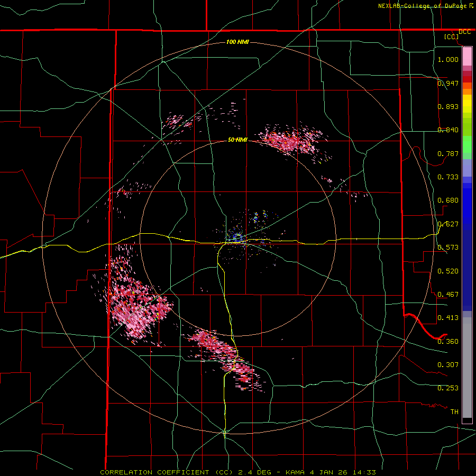Click the [CC] legend label
476x476 pixels.
[452, 36]
